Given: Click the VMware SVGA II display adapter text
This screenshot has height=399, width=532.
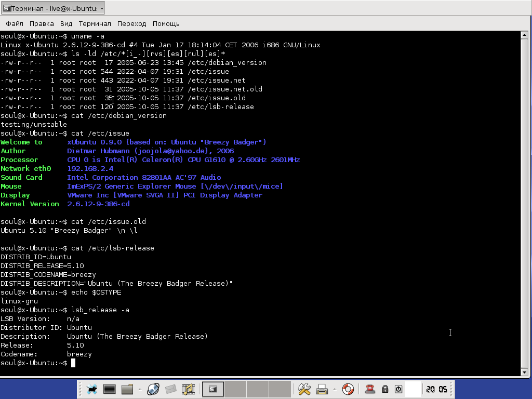Looking at the screenshot, I should point(165,195).
